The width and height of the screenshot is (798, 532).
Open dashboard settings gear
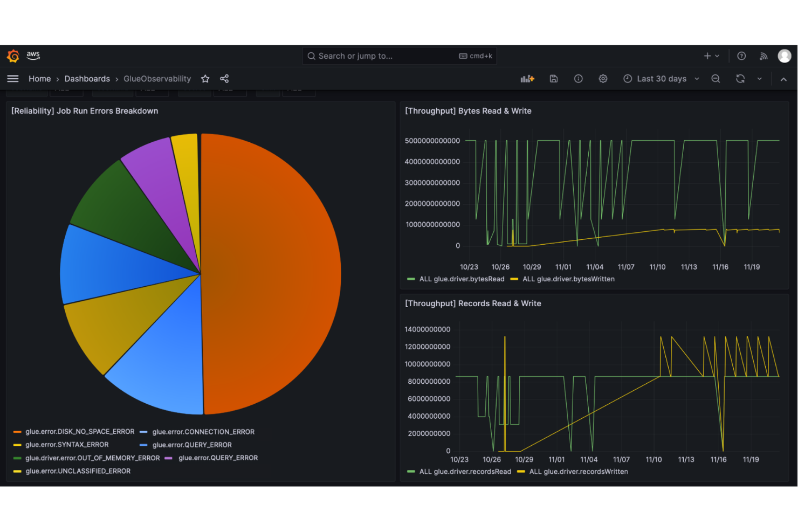tap(603, 78)
